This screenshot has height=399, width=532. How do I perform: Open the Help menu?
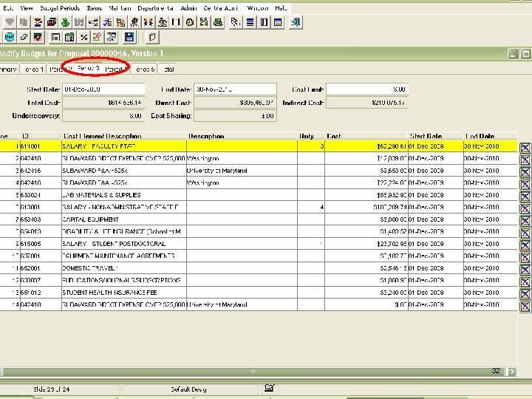pos(281,8)
